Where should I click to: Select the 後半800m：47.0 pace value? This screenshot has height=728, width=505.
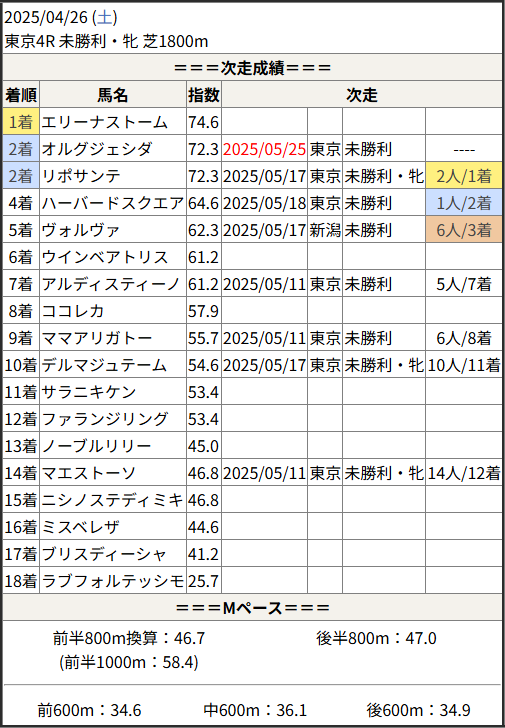(x=376, y=638)
